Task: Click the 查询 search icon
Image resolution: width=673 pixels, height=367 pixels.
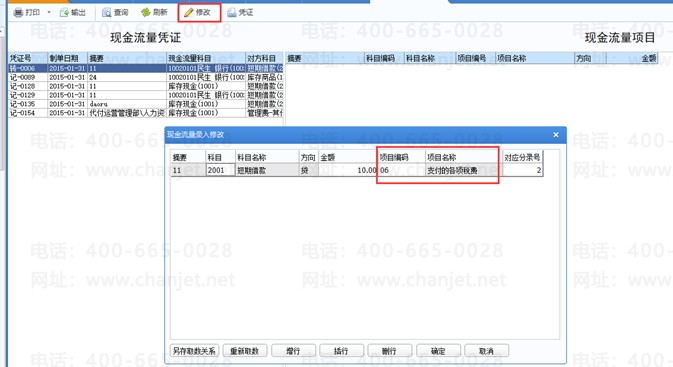Action: point(106,12)
